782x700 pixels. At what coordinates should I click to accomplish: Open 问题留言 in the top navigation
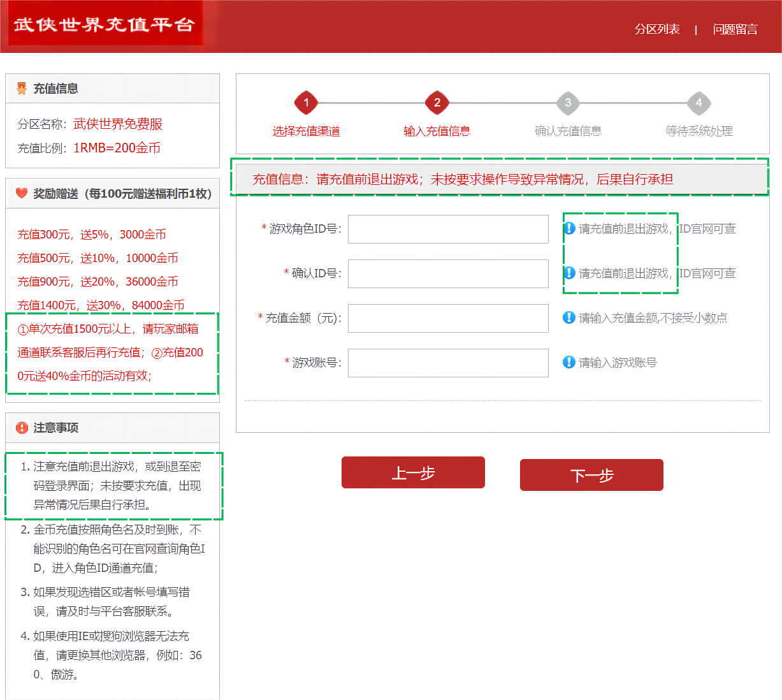(735, 29)
